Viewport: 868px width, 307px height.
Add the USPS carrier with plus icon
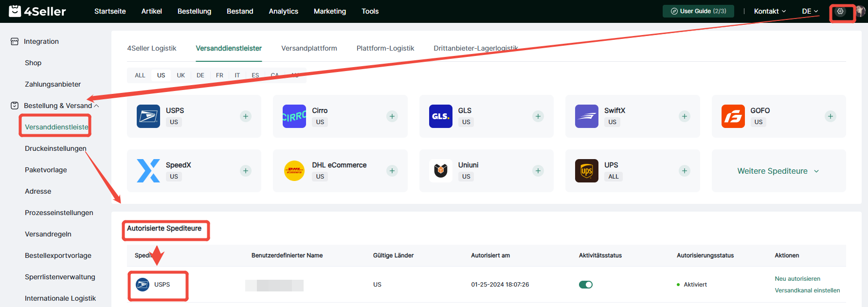[x=246, y=116]
